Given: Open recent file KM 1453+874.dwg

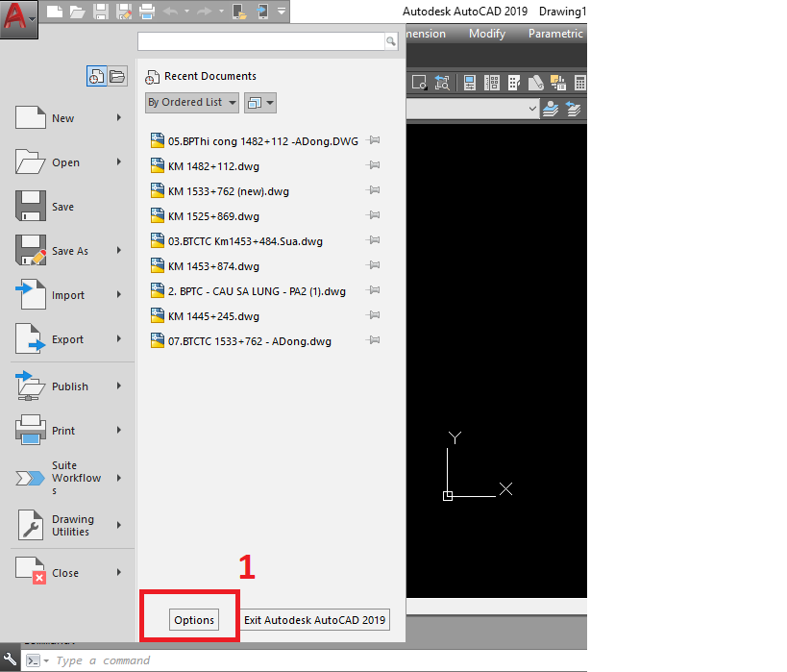Looking at the screenshot, I should tap(213, 266).
